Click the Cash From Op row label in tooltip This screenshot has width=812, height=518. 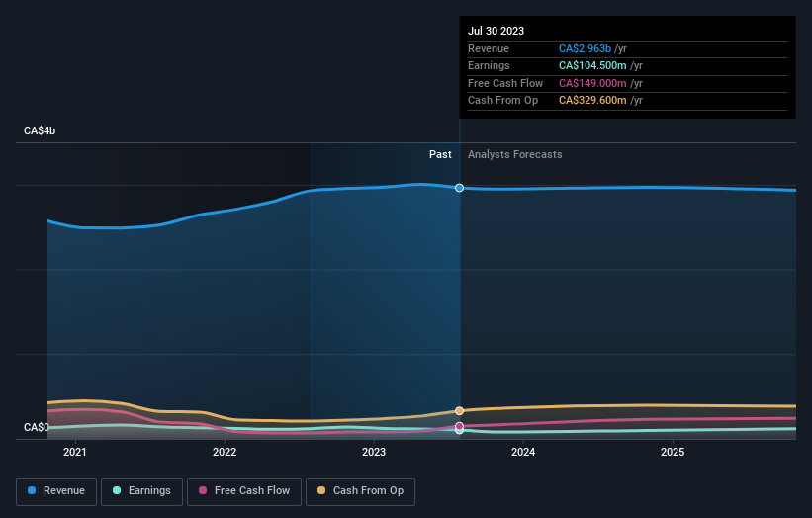tap(502, 101)
